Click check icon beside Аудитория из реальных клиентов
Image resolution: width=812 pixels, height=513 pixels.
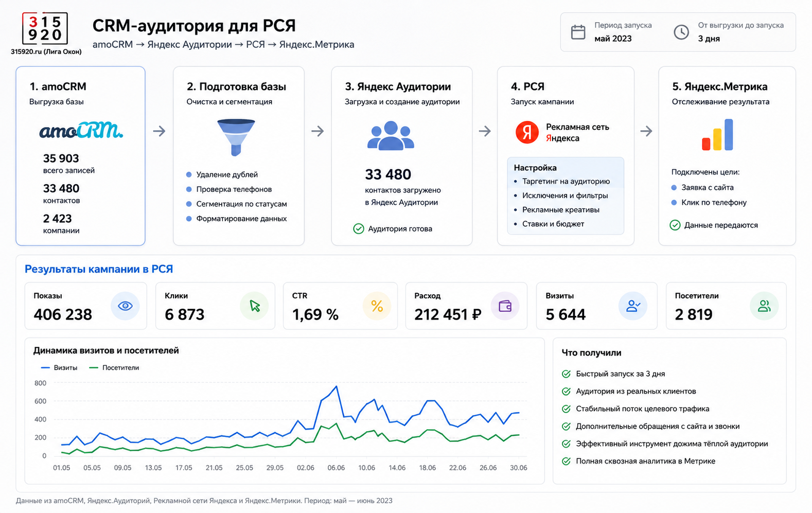(x=566, y=392)
